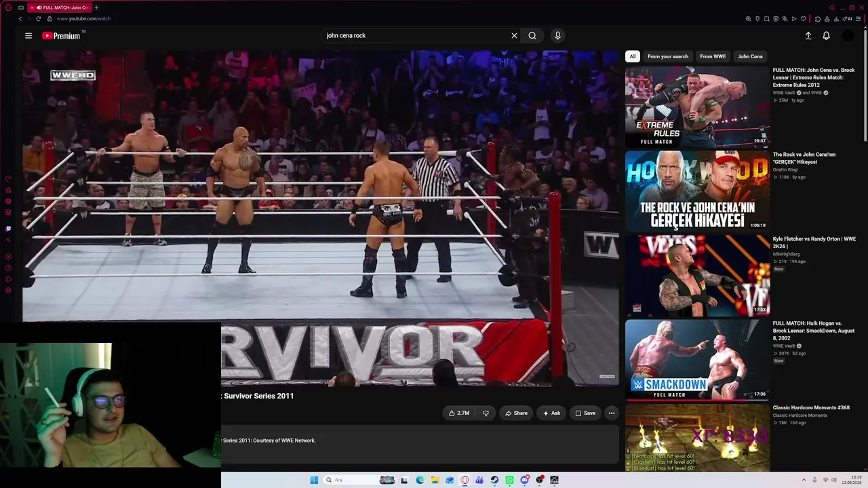Select the All filter chip
This screenshot has width=868, height=488.
[x=633, y=56]
